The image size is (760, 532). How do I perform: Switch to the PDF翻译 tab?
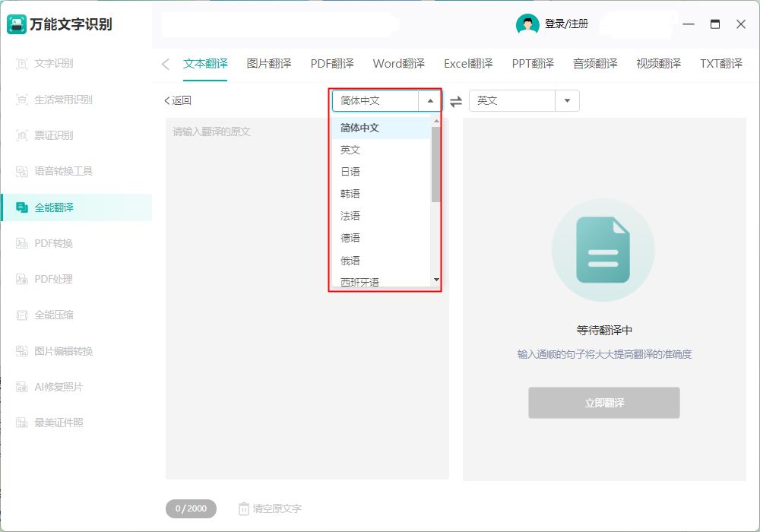coord(332,64)
